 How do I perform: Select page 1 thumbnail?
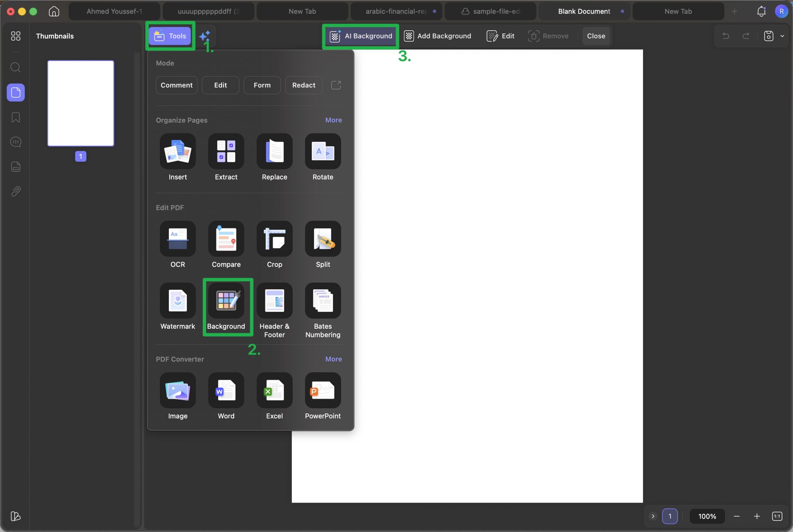click(x=81, y=103)
